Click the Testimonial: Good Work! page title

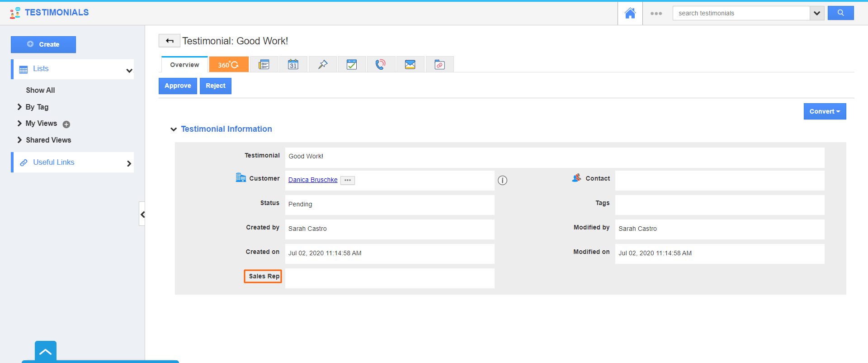pyautogui.click(x=235, y=41)
